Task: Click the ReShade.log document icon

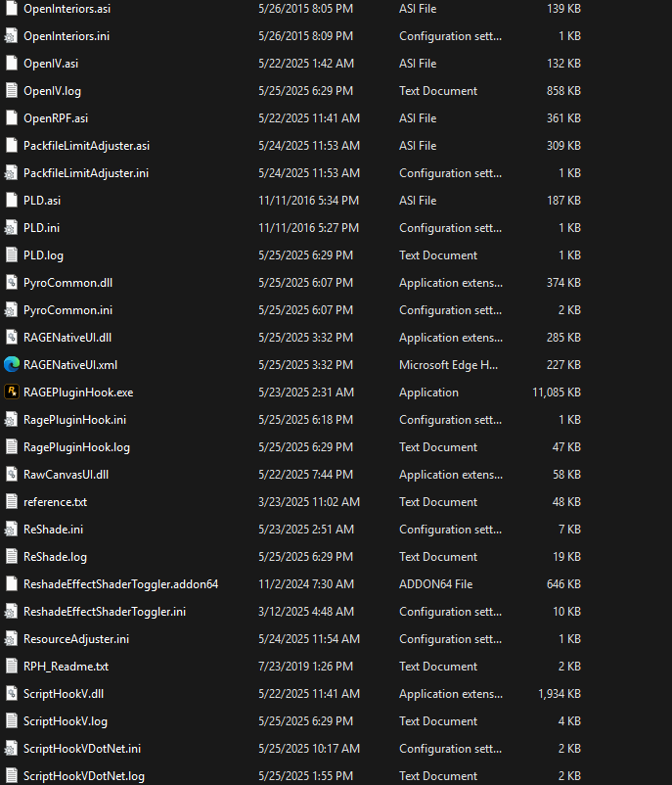Action: point(11,557)
